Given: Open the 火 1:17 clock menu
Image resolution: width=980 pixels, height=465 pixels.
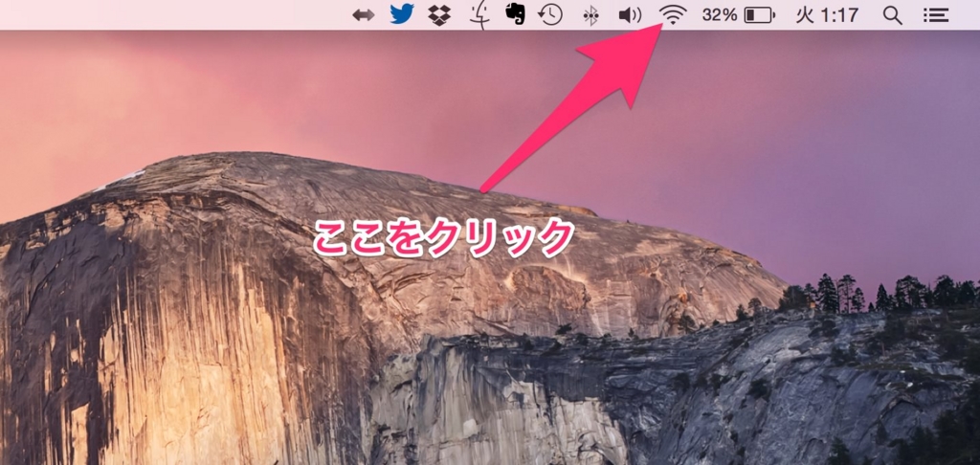Looking at the screenshot, I should (827, 15).
